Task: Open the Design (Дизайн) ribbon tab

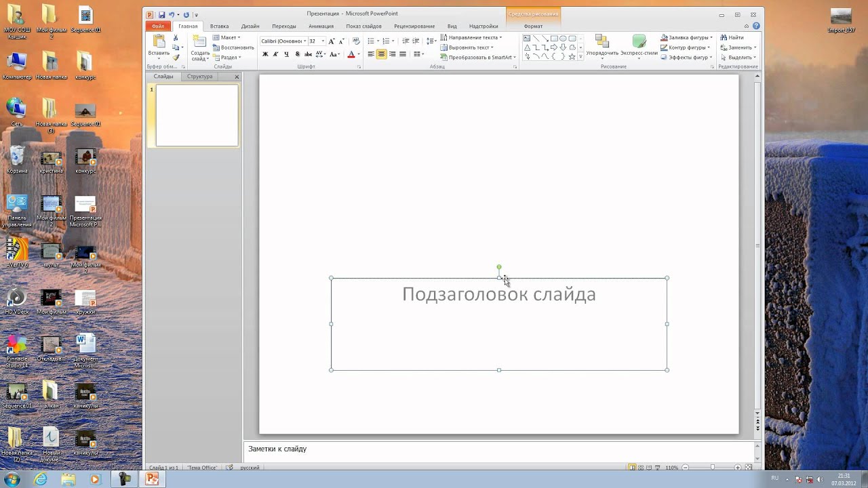Action: click(250, 26)
